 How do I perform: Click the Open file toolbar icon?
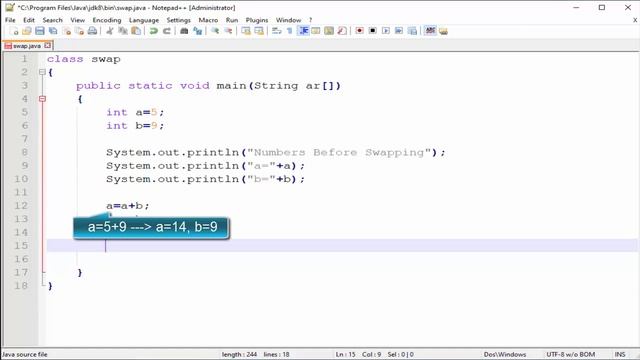(x=27, y=31)
